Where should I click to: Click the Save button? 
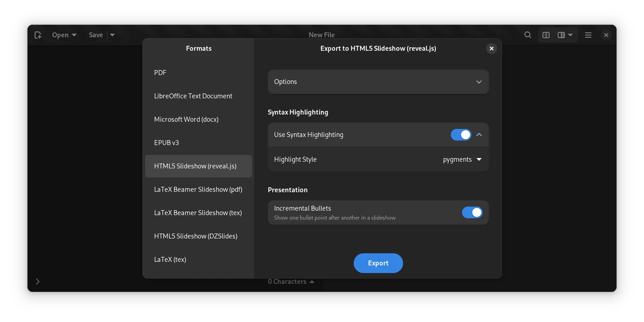pyautogui.click(x=96, y=35)
